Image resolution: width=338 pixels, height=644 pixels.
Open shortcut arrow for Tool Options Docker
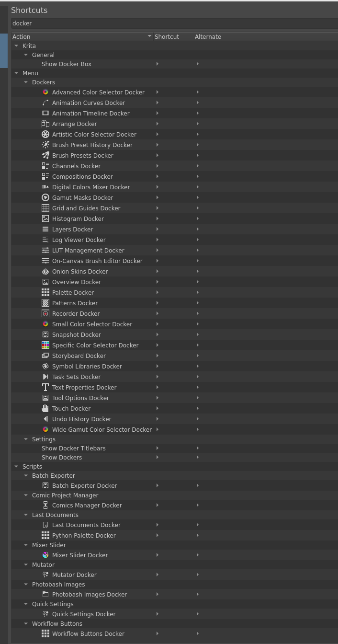(158, 398)
